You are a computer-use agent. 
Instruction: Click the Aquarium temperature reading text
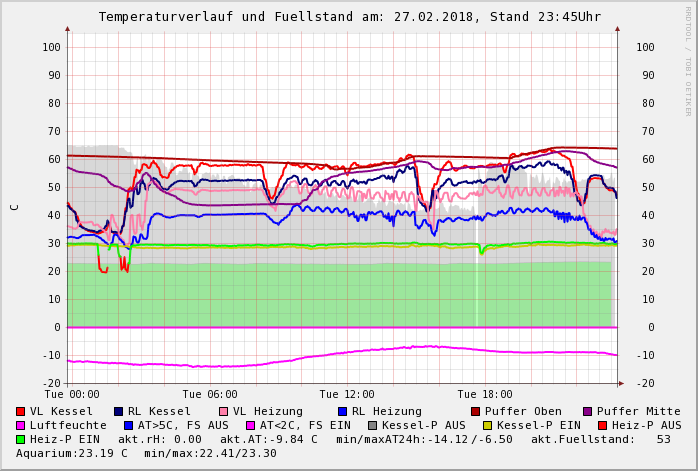pyautogui.click(x=72, y=453)
